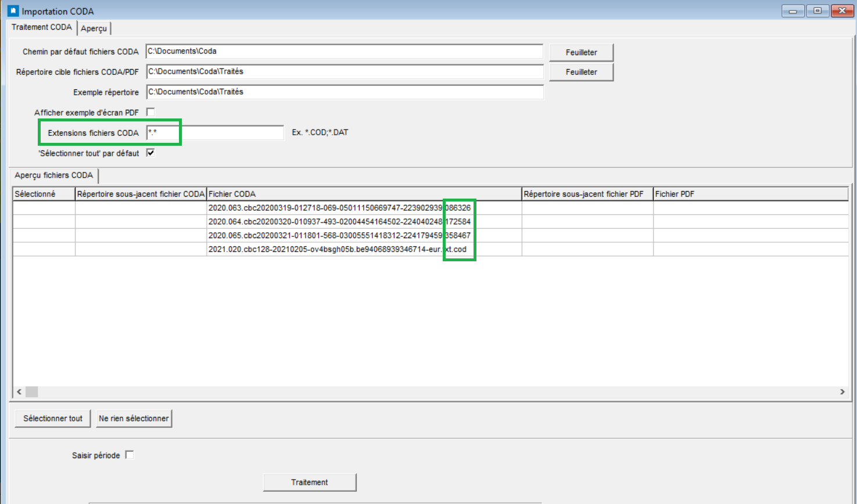The height and width of the screenshot is (504, 857).
Task: Click the horizontal scrollbar left arrow
Action: (19, 392)
